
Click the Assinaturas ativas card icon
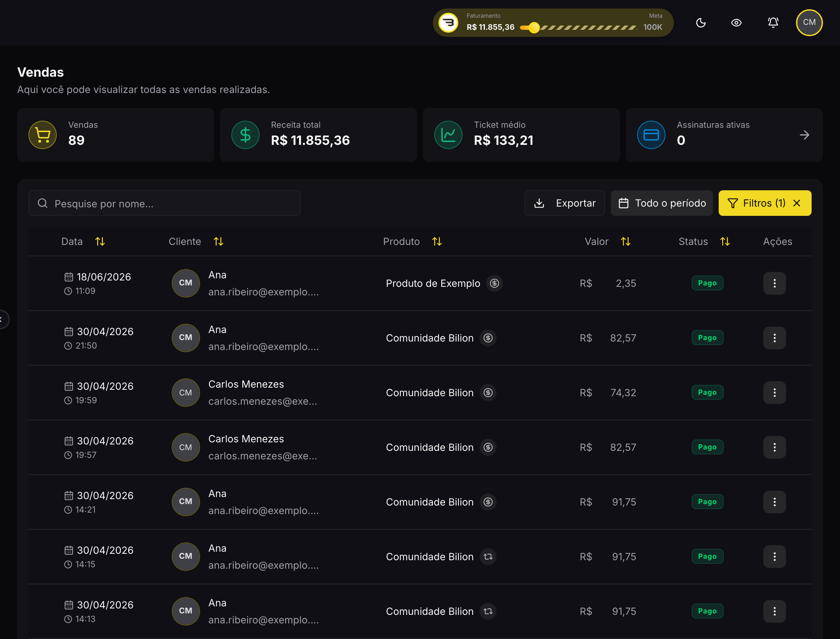point(651,135)
